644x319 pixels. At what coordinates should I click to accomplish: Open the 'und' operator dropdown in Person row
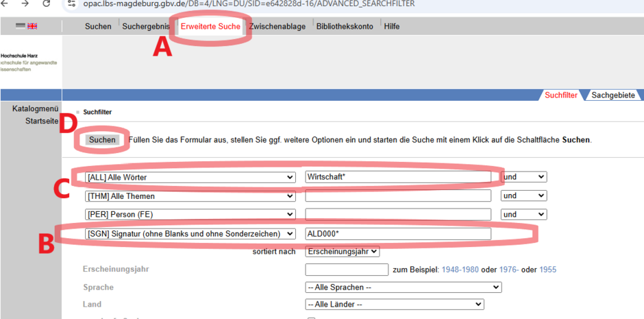(523, 214)
